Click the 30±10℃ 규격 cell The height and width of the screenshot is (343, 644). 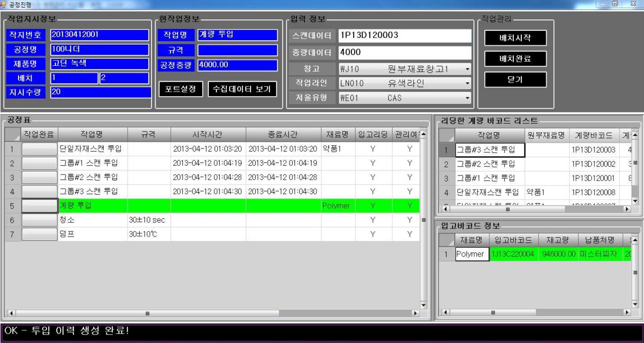point(149,234)
